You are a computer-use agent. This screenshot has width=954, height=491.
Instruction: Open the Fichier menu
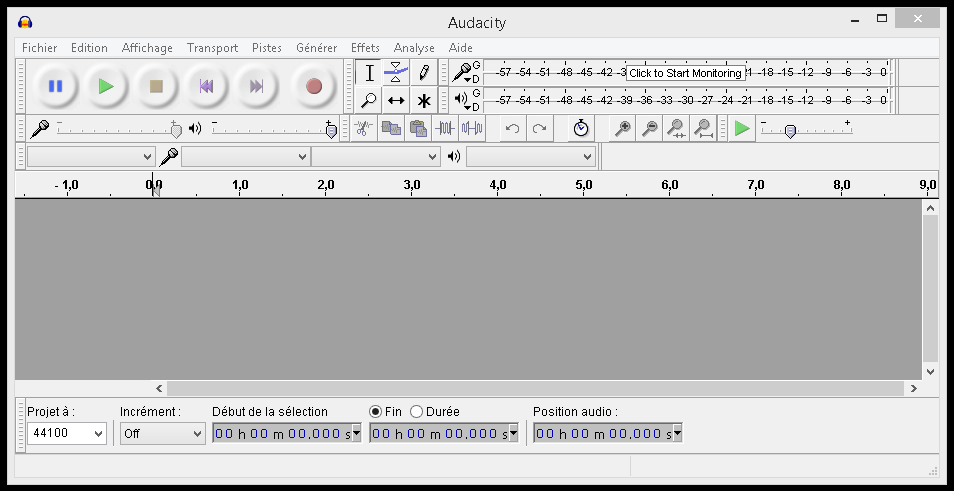pyautogui.click(x=40, y=47)
